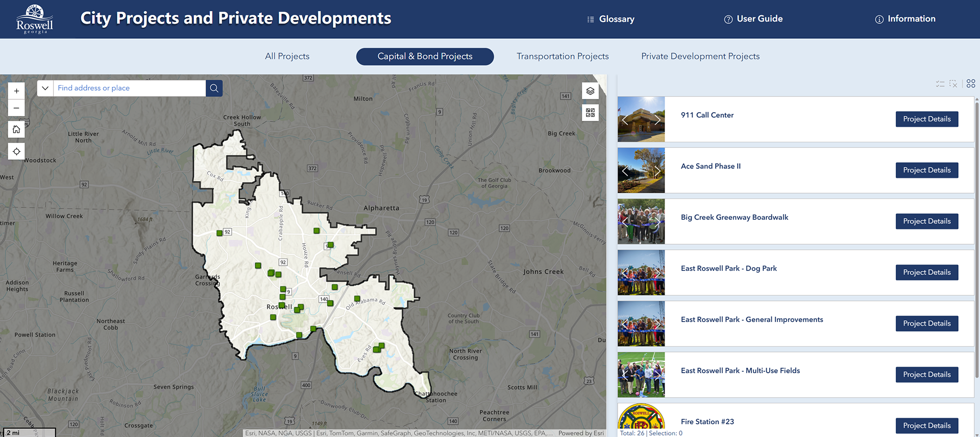Click the magnifier search button
This screenshot has width=980, height=437.
[x=214, y=88]
